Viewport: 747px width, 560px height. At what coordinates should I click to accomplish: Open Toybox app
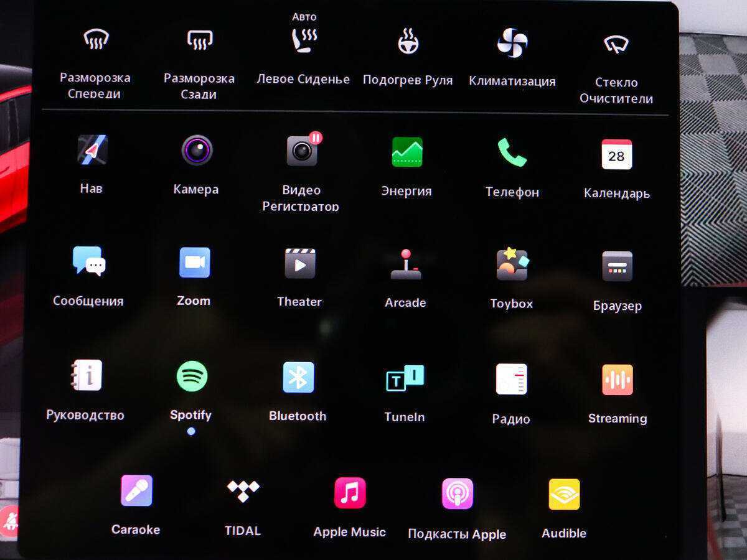512,265
